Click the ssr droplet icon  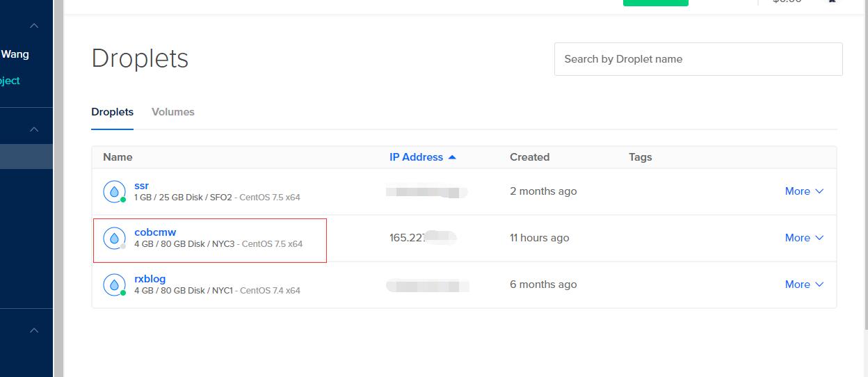click(114, 191)
